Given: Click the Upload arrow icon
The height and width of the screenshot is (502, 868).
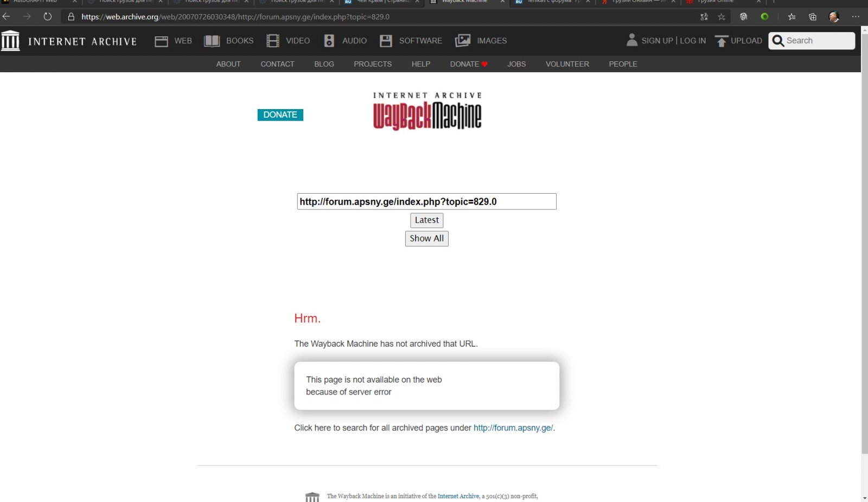Looking at the screenshot, I should (x=721, y=41).
